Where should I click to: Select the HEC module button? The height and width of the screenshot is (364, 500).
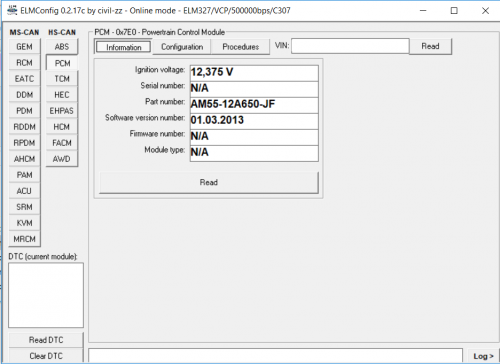pyautogui.click(x=62, y=95)
